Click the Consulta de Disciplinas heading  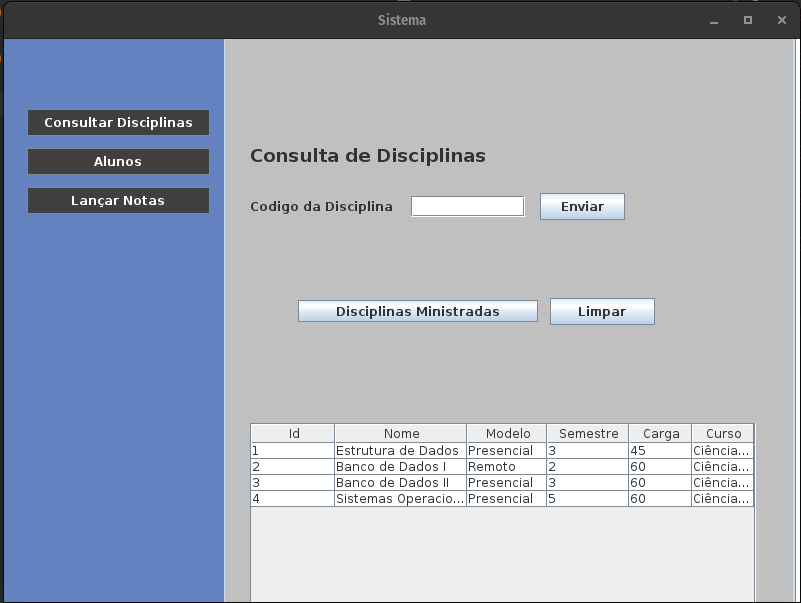[367, 156]
